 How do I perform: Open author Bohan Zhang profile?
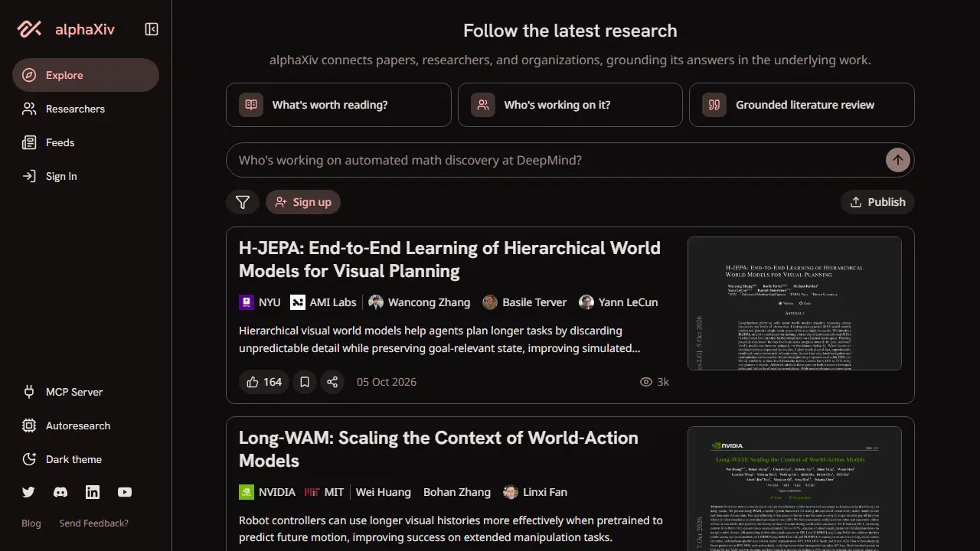click(457, 492)
